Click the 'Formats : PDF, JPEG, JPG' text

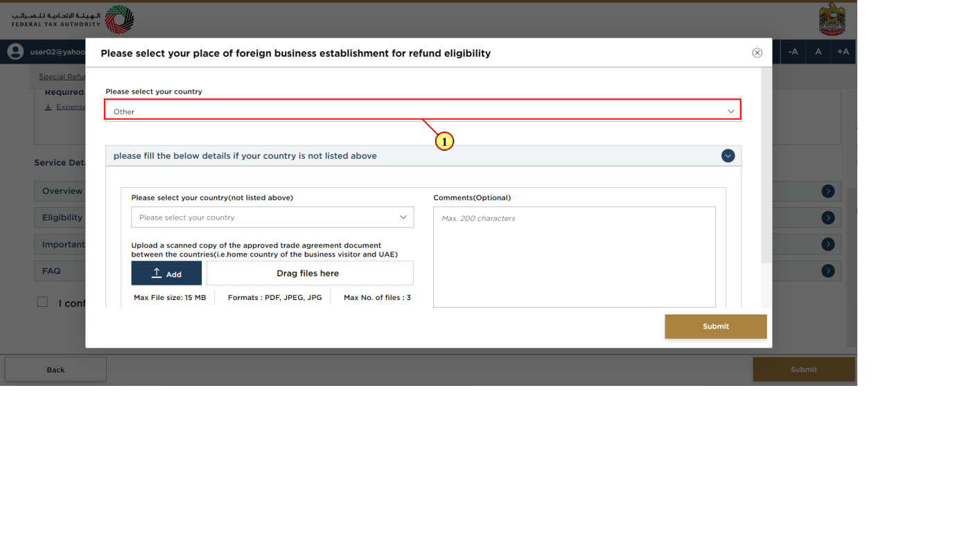[274, 297]
